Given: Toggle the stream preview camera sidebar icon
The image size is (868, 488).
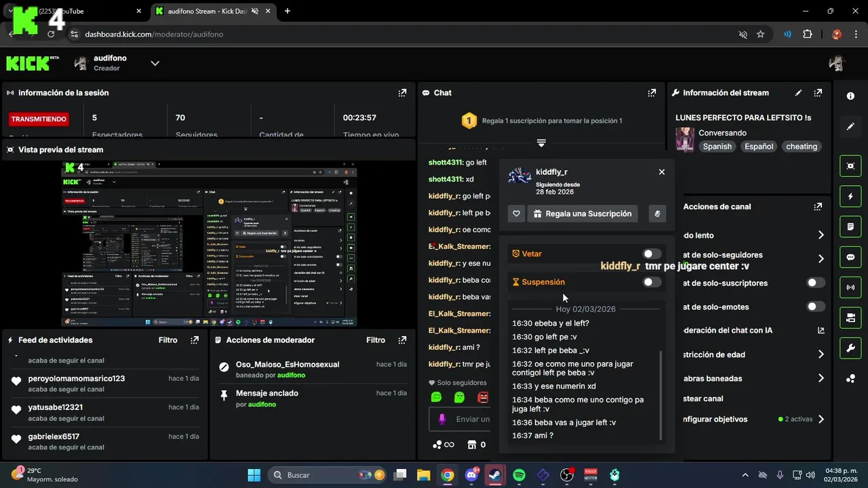Looking at the screenshot, I should click(x=850, y=318).
